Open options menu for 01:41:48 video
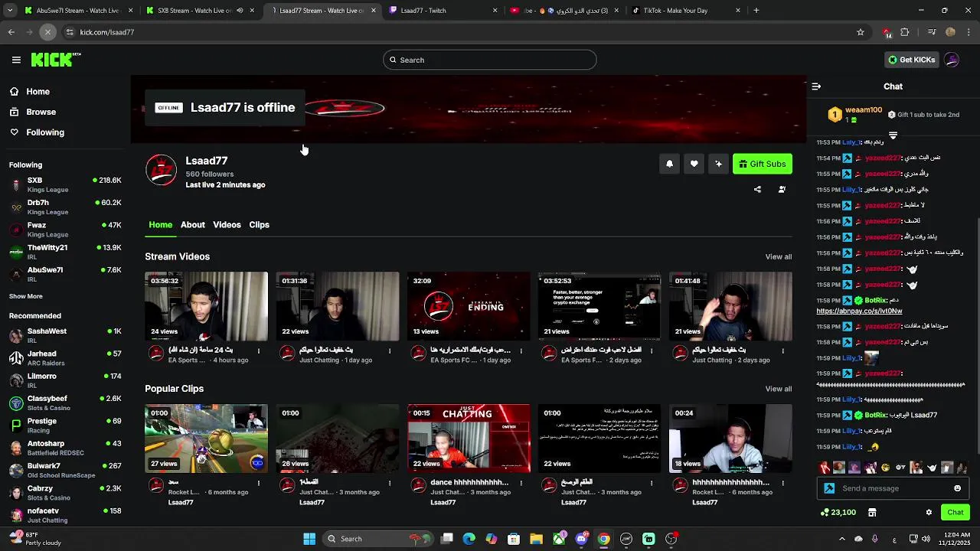Screen dimensions: 980x551 tap(782, 351)
